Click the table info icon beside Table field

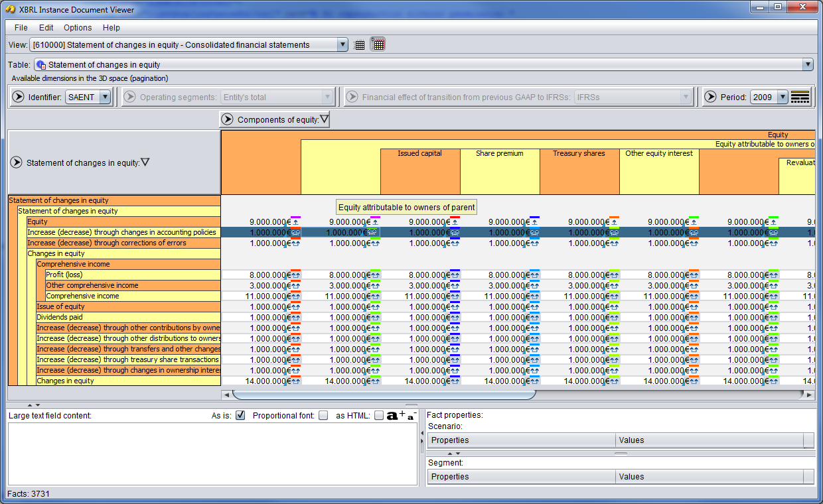(x=41, y=65)
